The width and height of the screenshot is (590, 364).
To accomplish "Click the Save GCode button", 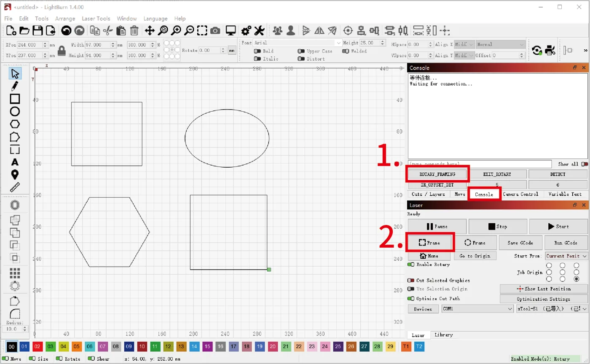I will coord(520,243).
